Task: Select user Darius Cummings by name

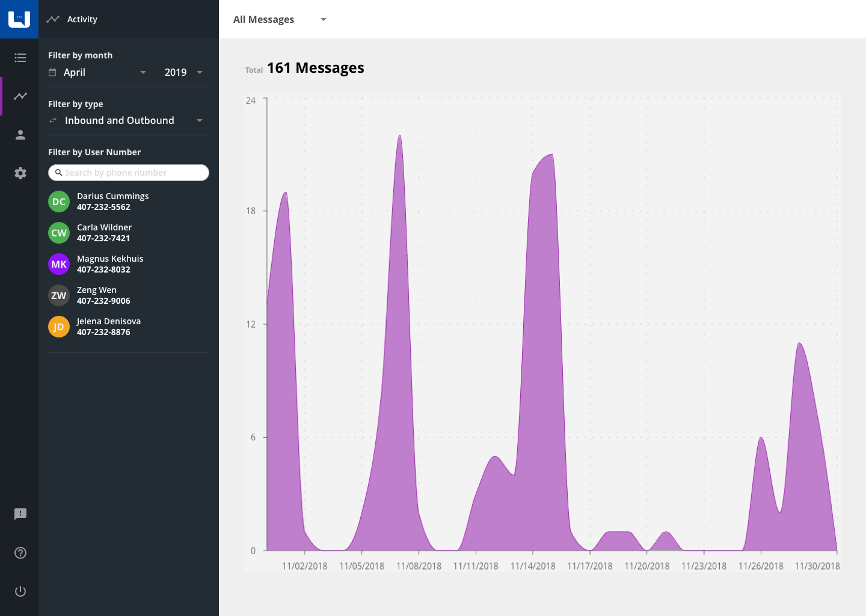Action: (112, 196)
